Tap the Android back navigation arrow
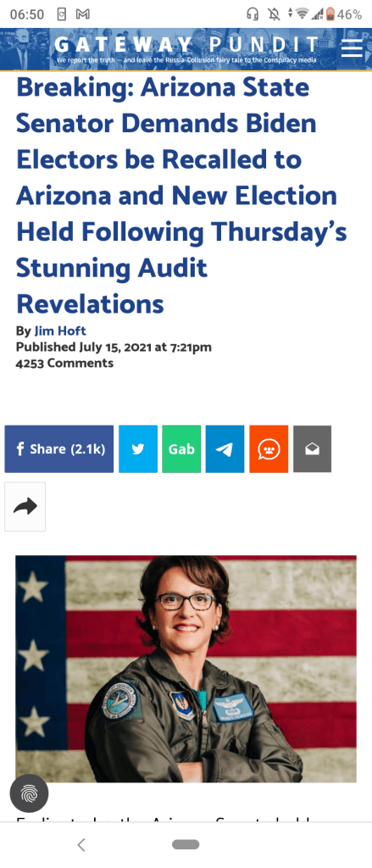The width and height of the screenshot is (372, 868). [x=81, y=844]
